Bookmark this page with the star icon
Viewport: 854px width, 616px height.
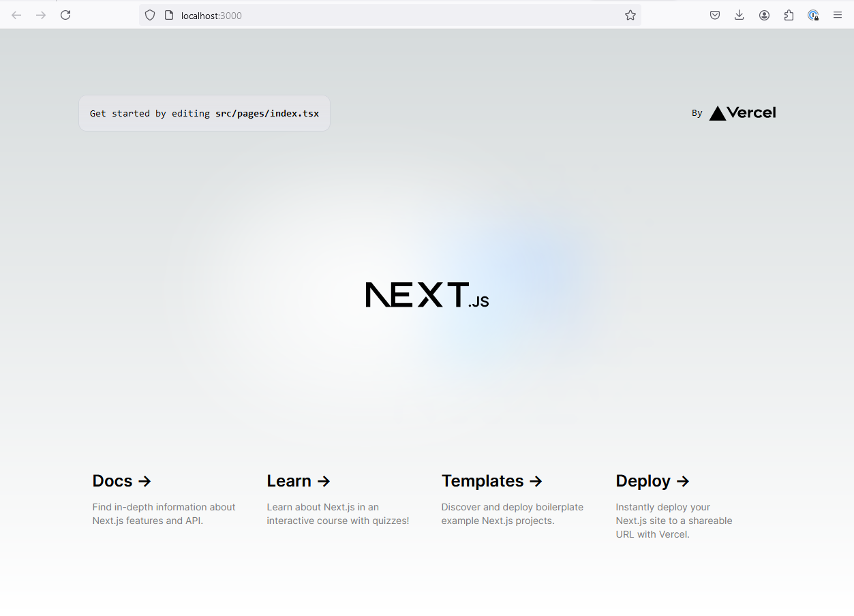click(630, 15)
